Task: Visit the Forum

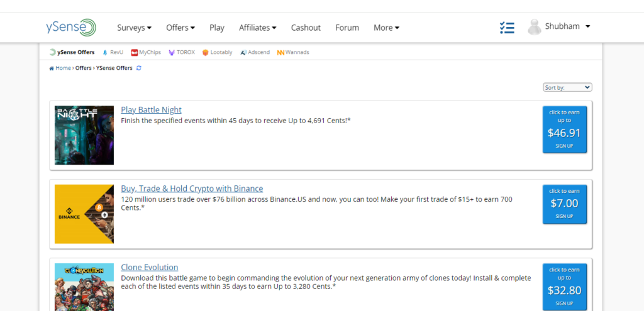Action: [x=347, y=28]
